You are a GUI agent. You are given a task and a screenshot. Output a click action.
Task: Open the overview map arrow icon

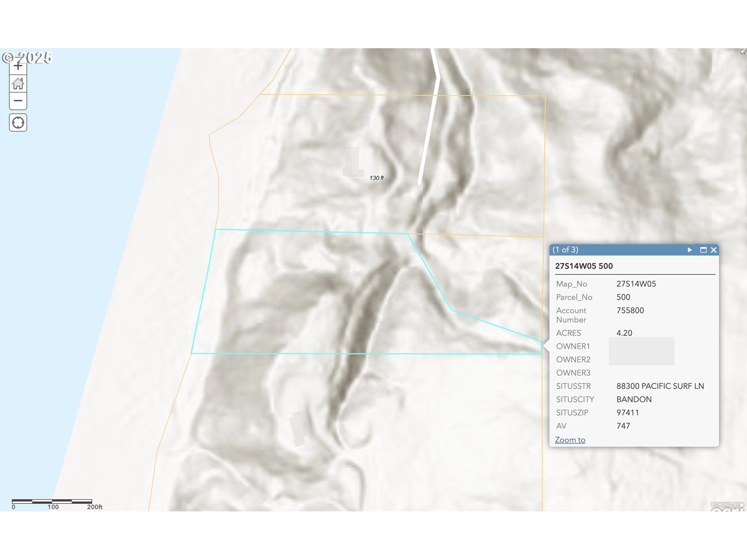coord(743,51)
